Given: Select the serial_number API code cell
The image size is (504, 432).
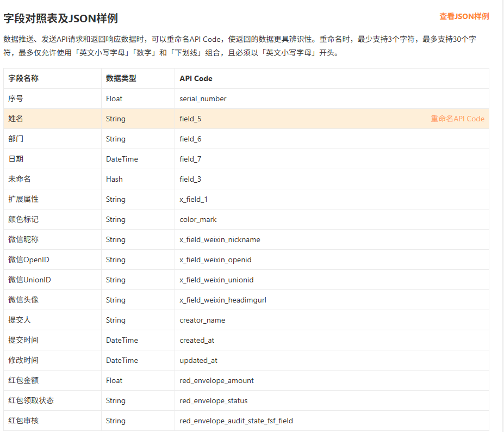Looking at the screenshot, I should point(203,98).
